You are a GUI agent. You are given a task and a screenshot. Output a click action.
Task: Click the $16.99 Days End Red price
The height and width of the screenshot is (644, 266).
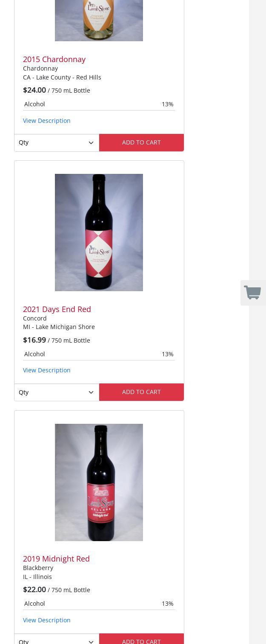point(34,340)
